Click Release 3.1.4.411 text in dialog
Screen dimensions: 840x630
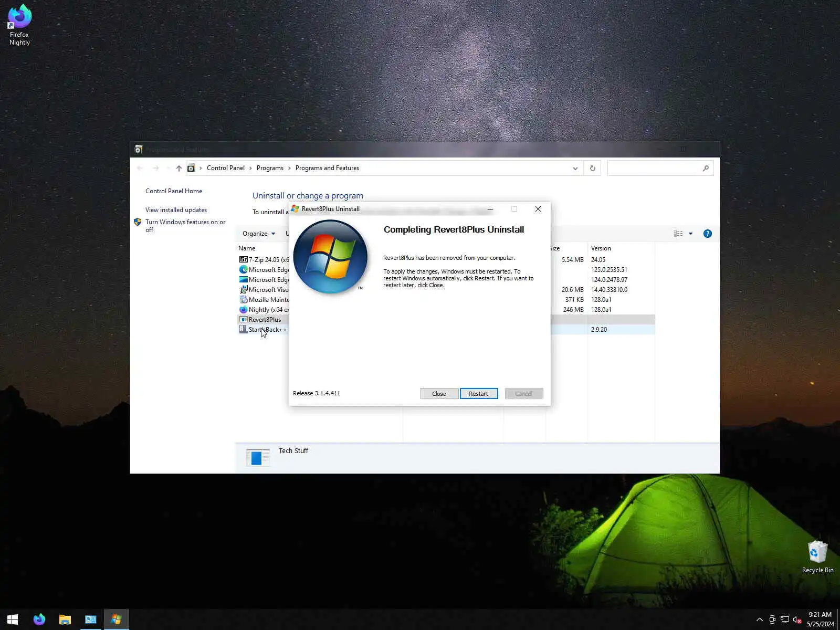click(317, 393)
